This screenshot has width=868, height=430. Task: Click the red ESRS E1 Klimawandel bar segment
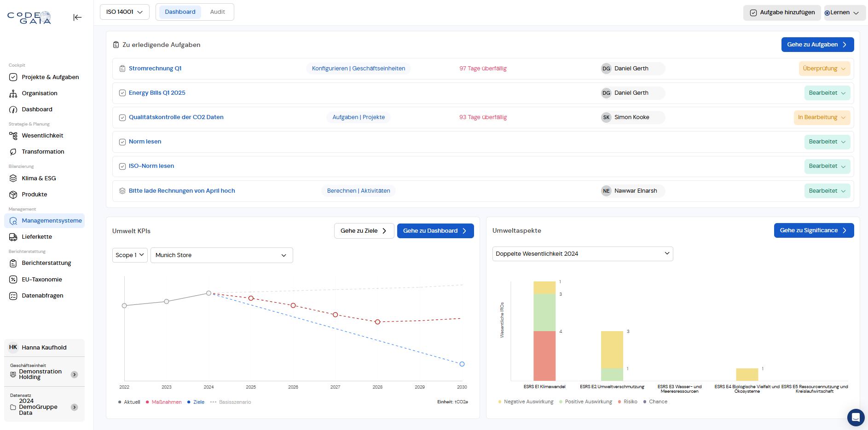[544, 355]
